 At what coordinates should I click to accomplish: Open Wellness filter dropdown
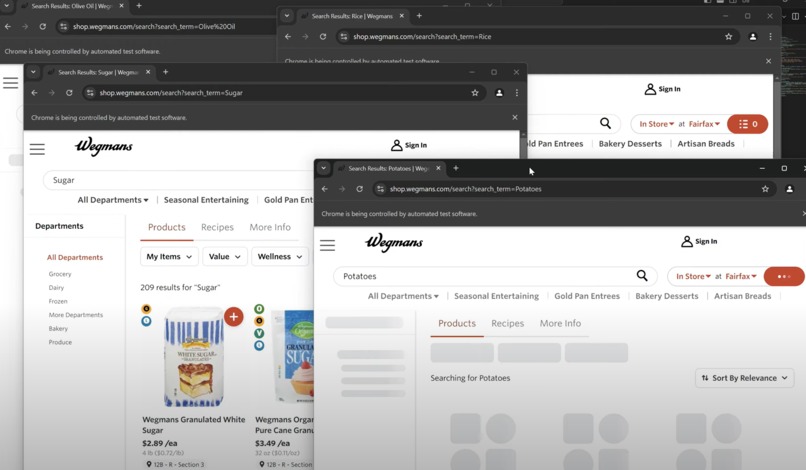[x=280, y=256]
